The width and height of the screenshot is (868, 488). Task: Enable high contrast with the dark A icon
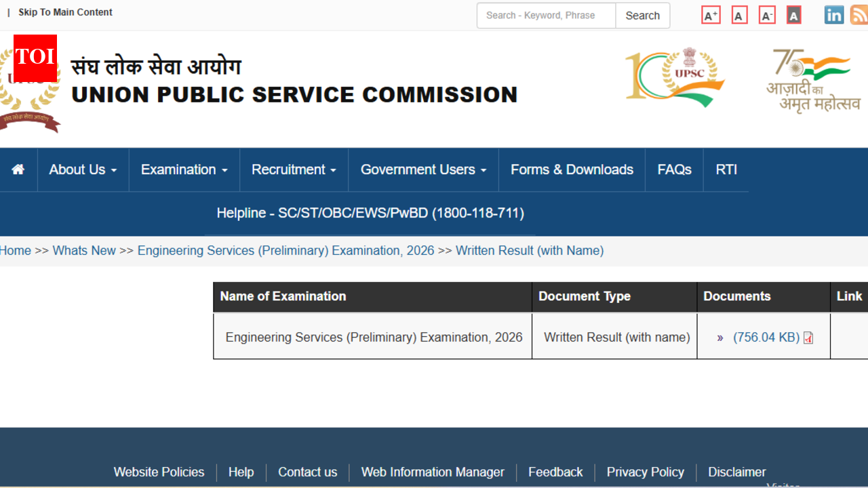pos(793,14)
